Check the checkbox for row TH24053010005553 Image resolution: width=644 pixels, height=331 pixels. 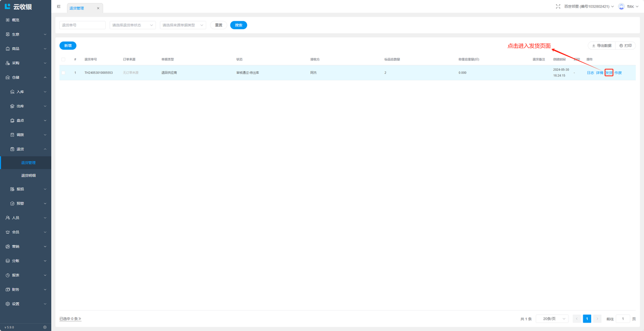(x=63, y=73)
